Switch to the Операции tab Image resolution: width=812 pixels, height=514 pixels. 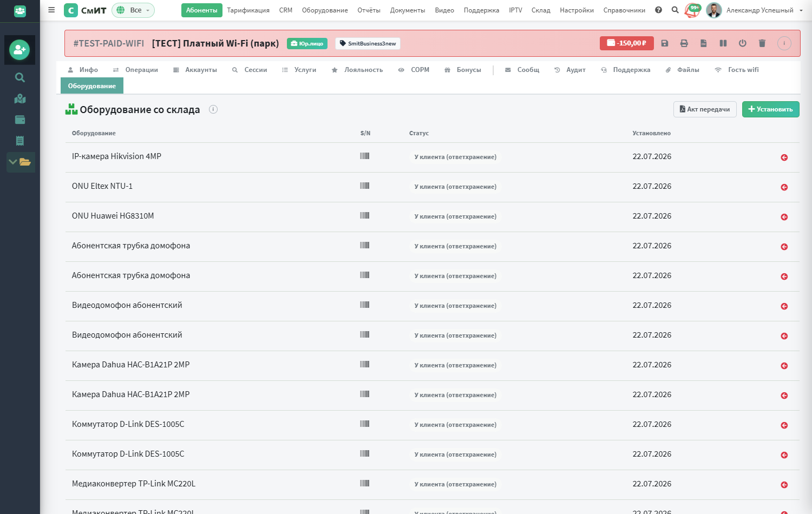point(135,70)
